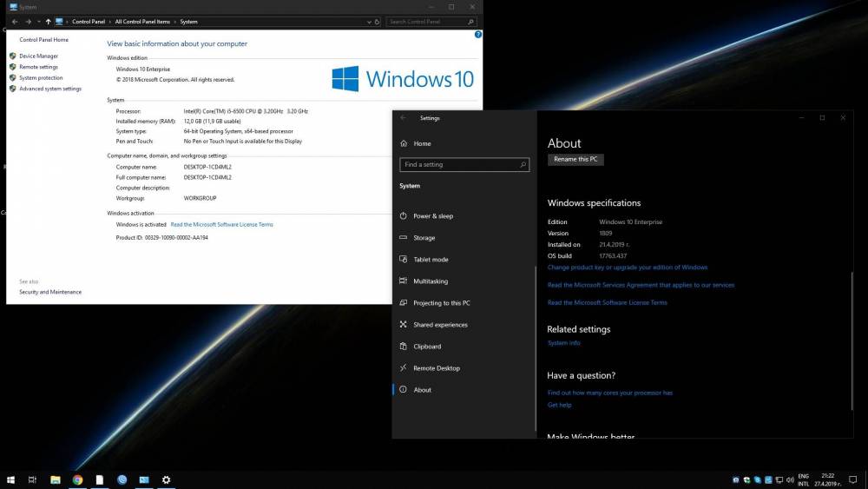
Task: Open Microsoft Software License Terms in Settings
Action: 608,303
